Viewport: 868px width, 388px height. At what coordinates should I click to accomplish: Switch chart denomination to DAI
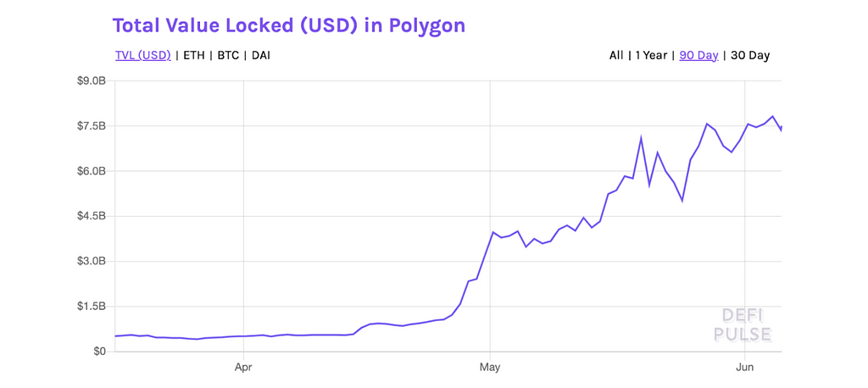coord(261,56)
